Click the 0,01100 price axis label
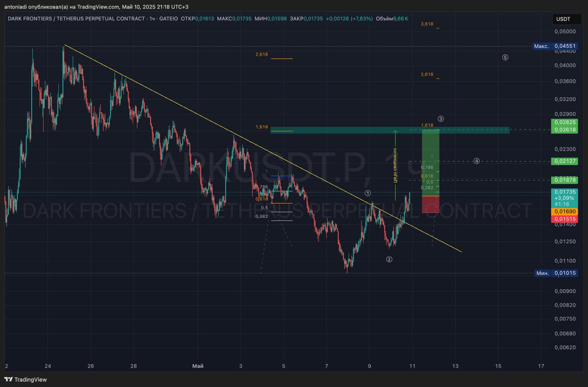Viewport: 588px width, 387px height. [565, 261]
